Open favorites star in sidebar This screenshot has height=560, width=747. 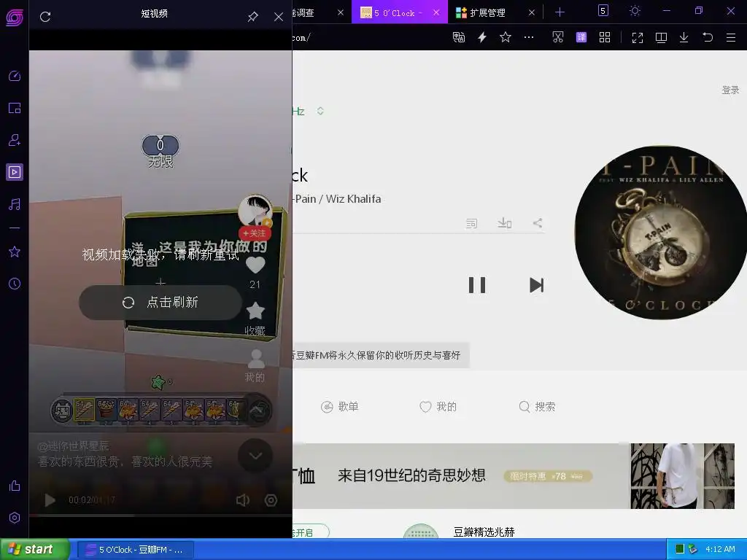tap(15, 252)
